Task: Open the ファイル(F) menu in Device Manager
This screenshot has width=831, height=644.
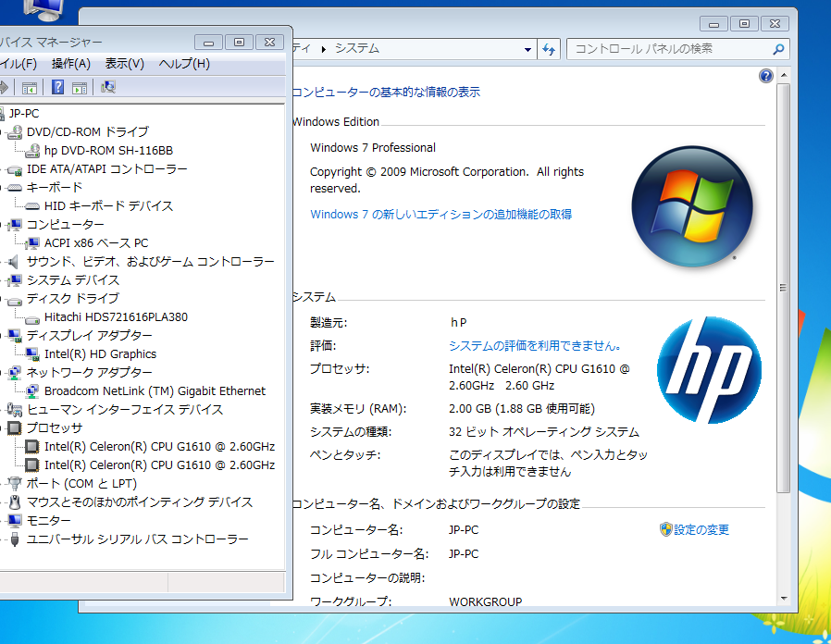Action: click(x=18, y=64)
